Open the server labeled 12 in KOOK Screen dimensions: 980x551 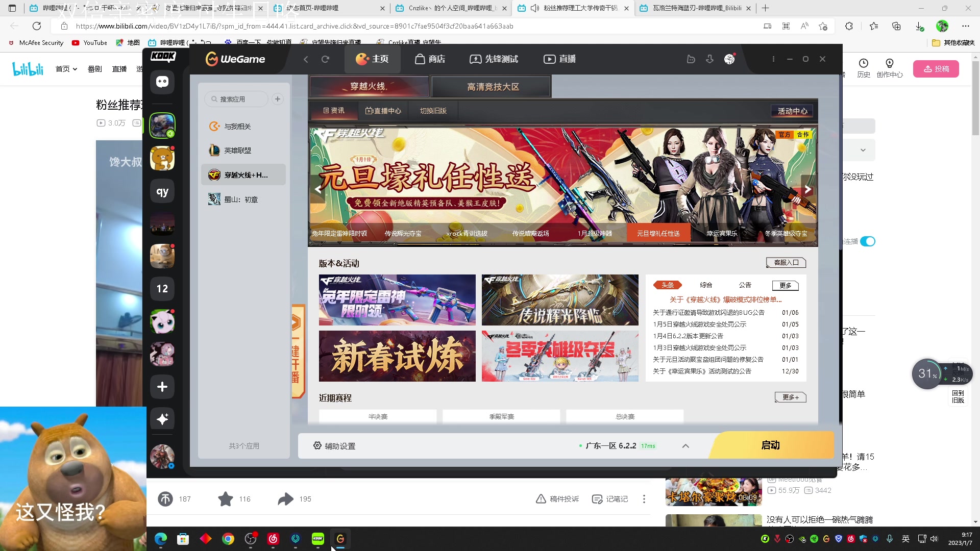point(162,289)
